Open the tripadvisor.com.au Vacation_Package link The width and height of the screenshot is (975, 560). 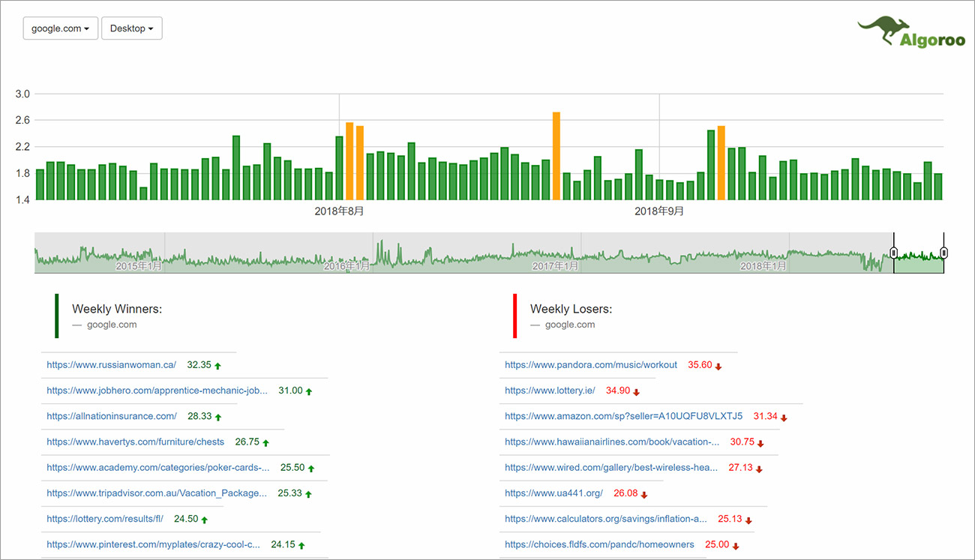tap(157, 493)
